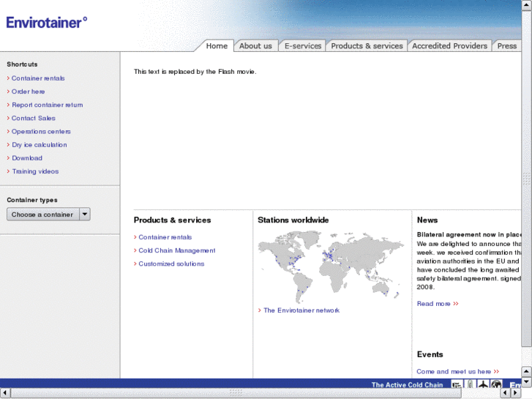
Task: Open the E-services tab
Action: coord(303,46)
